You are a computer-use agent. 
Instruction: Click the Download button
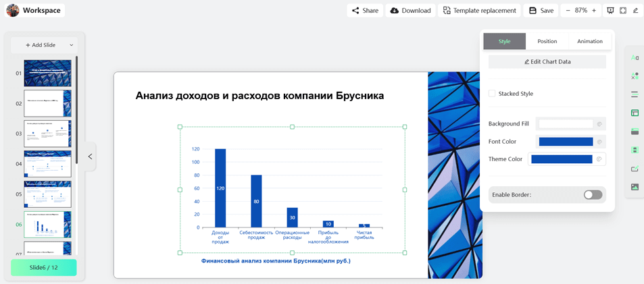410,11
